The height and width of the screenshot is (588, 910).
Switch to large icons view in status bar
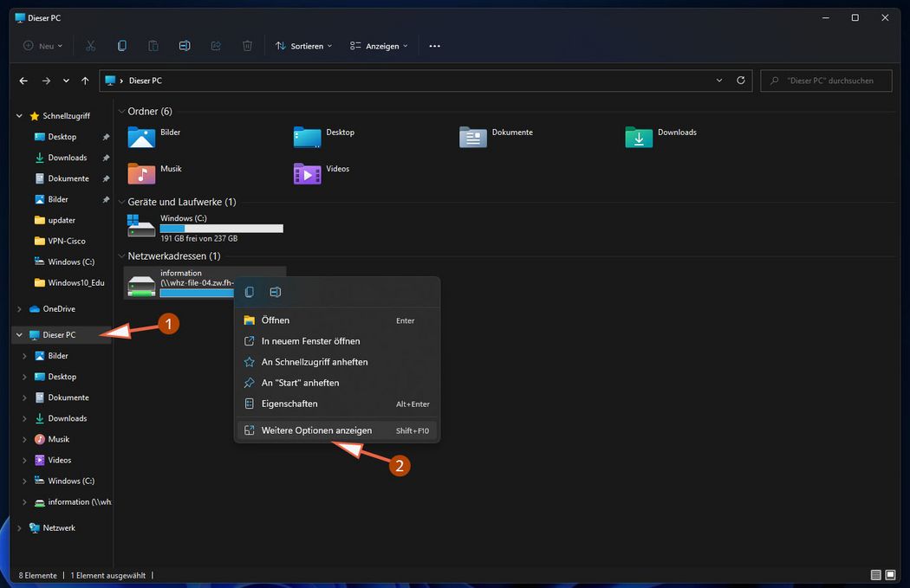pos(890,575)
